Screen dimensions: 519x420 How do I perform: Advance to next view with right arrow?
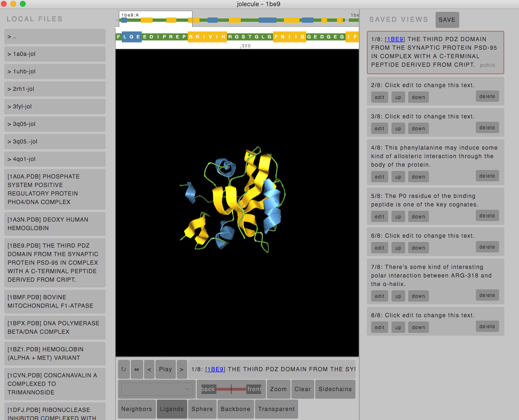(181, 369)
